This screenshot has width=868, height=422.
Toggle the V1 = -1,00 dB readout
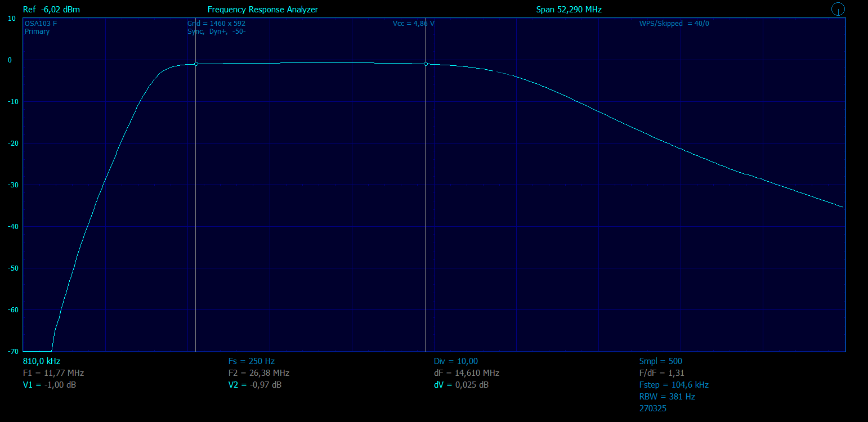(50, 385)
